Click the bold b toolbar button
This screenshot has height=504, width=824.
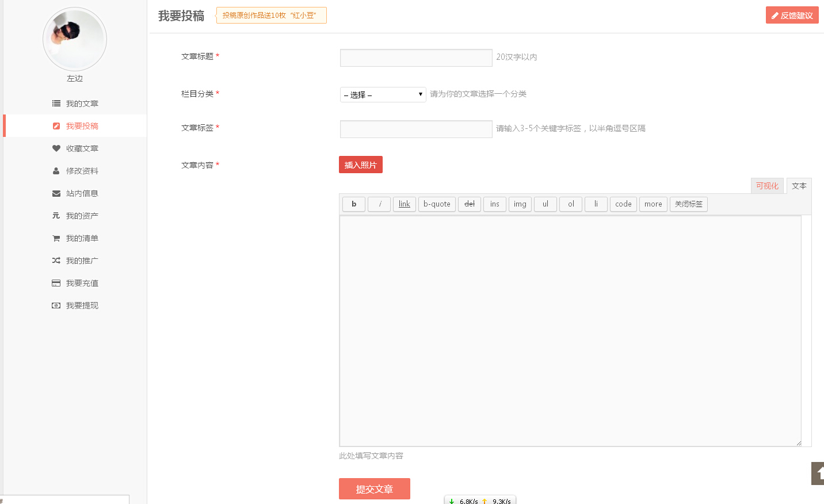click(x=354, y=204)
